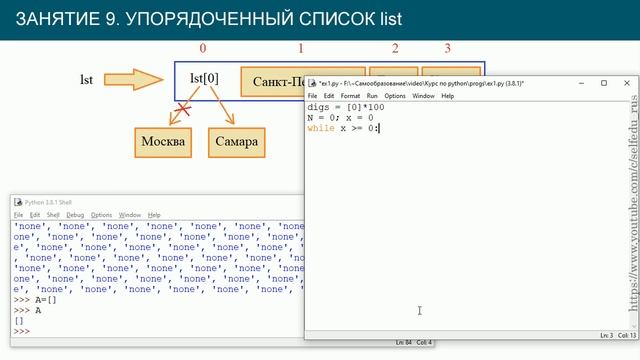Open Help menu in Python Shell window
This screenshot has height=360, width=640.
click(154, 215)
